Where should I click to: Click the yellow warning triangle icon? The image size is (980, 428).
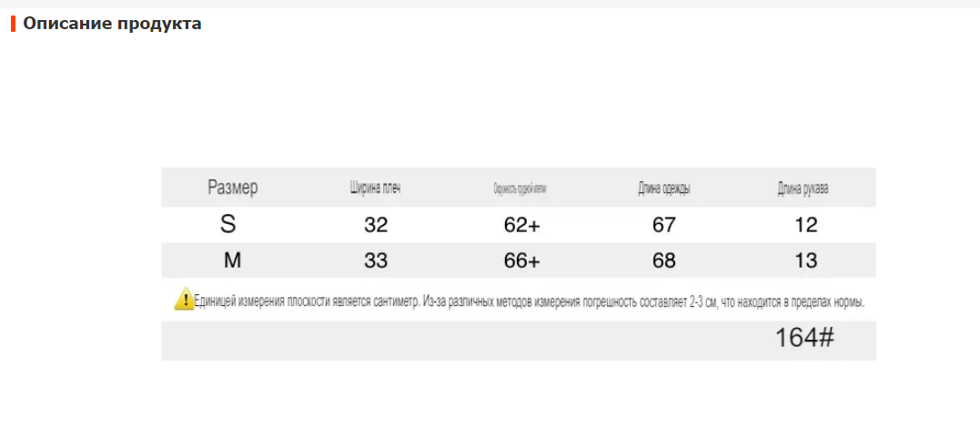point(184,299)
